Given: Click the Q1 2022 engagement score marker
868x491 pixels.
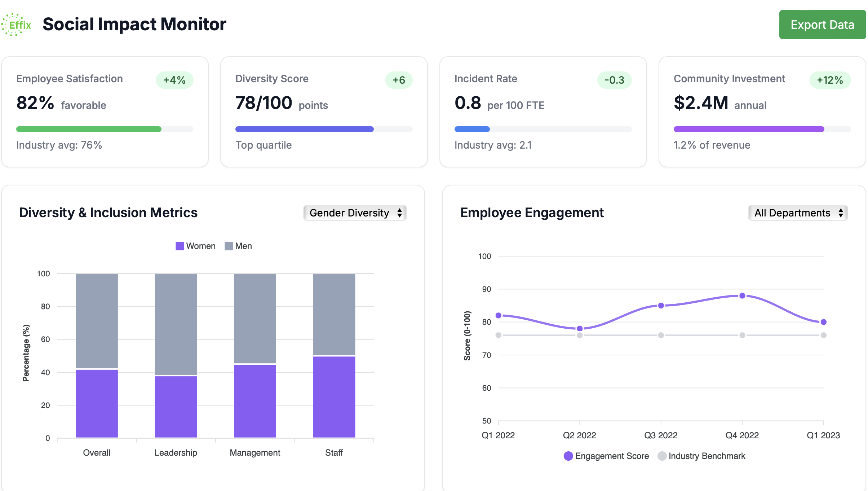Looking at the screenshot, I should point(498,315).
